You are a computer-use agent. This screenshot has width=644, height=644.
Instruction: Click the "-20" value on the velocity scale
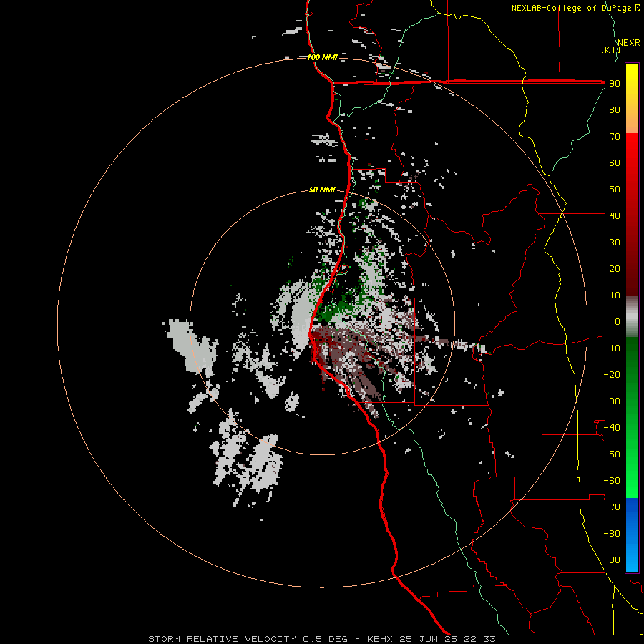point(612,375)
